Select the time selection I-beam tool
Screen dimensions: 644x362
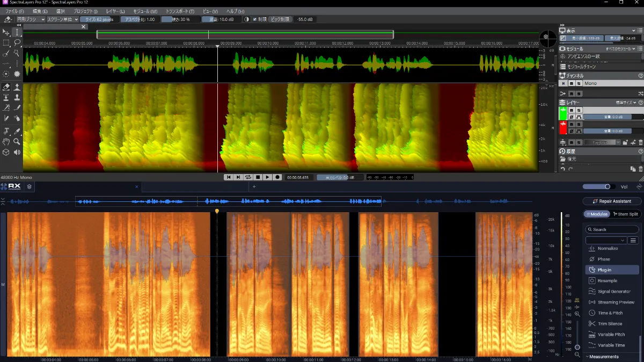pyautogui.click(x=17, y=32)
